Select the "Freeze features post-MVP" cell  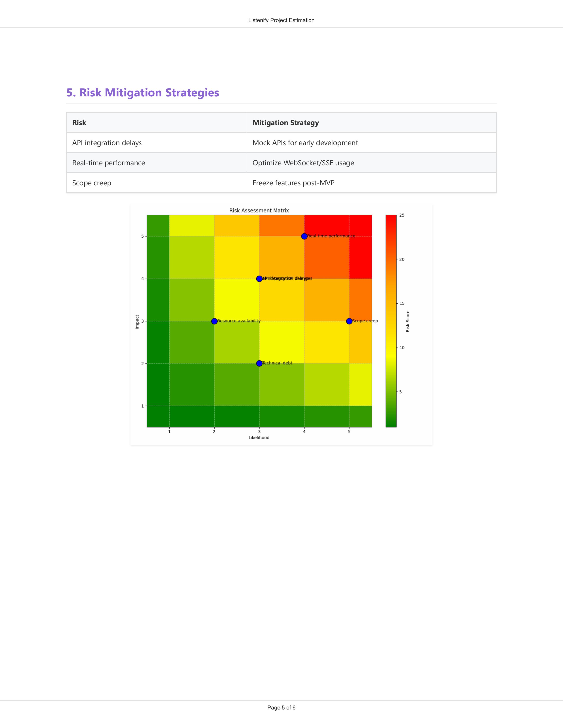tap(372, 183)
